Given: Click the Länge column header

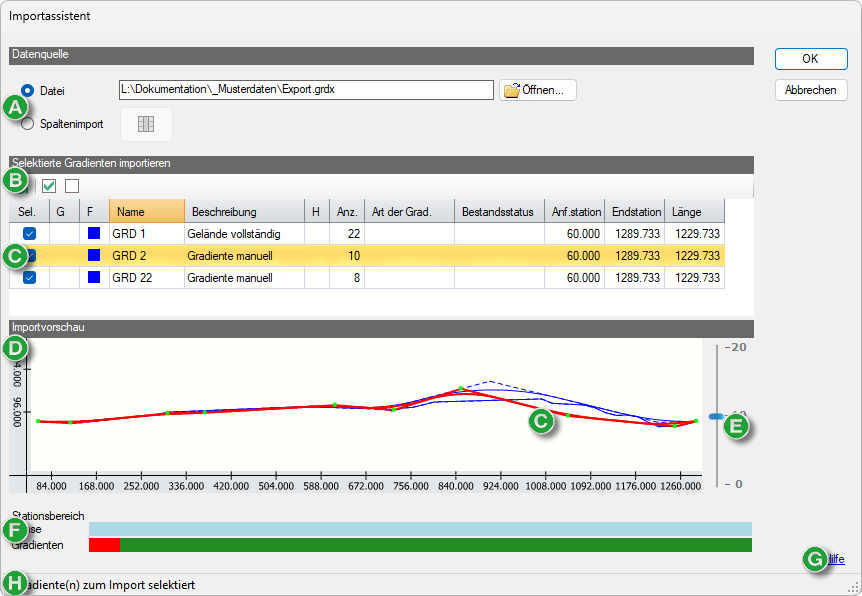Looking at the screenshot, I should pos(694,212).
